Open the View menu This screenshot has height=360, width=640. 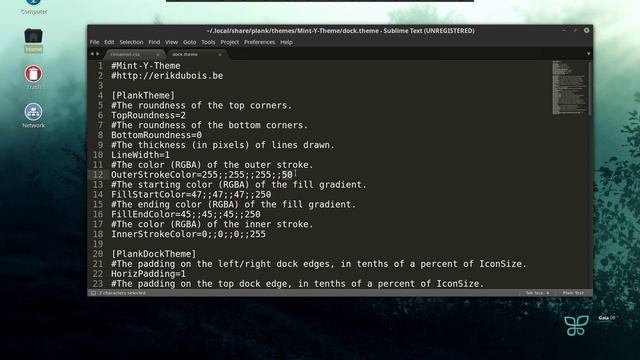point(171,42)
